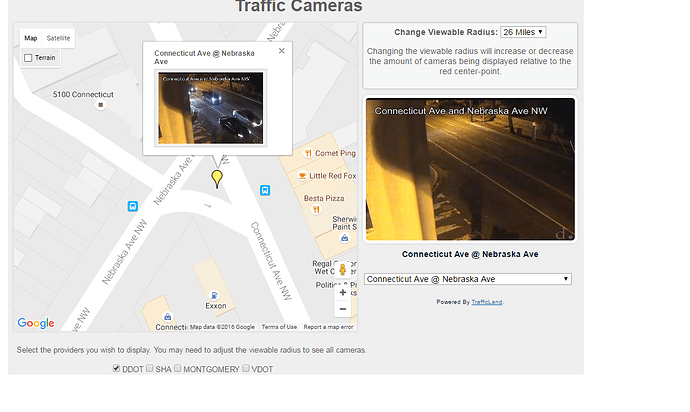Viewport: 690px width, 412px height.
Task: Close the Connecticut Ave camera popup
Action: (x=281, y=51)
